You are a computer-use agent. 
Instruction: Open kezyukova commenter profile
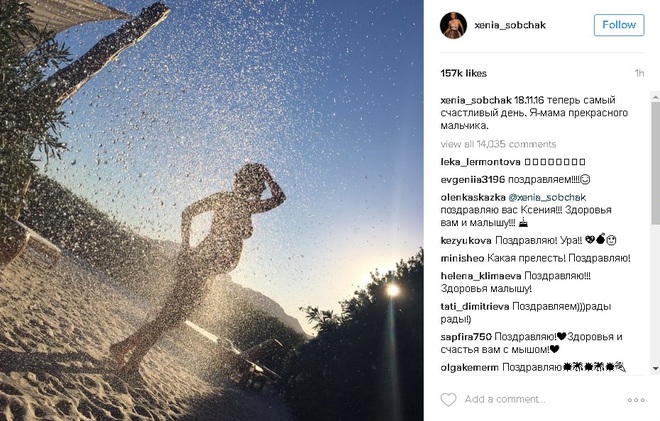click(x=466, y=240)
